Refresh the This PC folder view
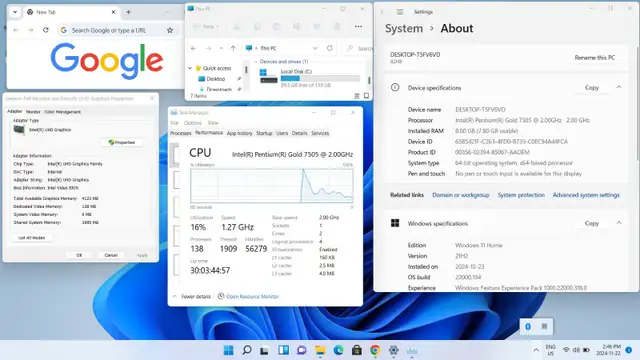The width and height of the screenshot is (640, 360). tap(330, 48)
